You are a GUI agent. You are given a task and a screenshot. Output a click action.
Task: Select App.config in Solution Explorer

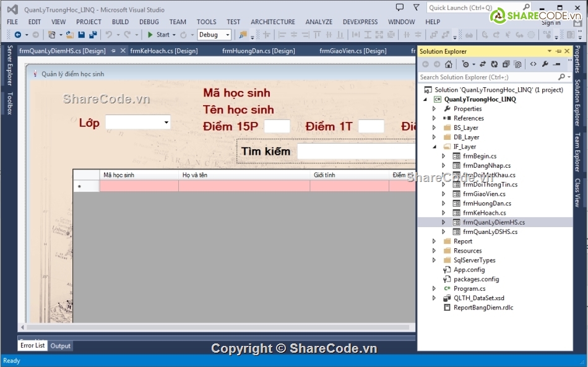pos(469,270)
